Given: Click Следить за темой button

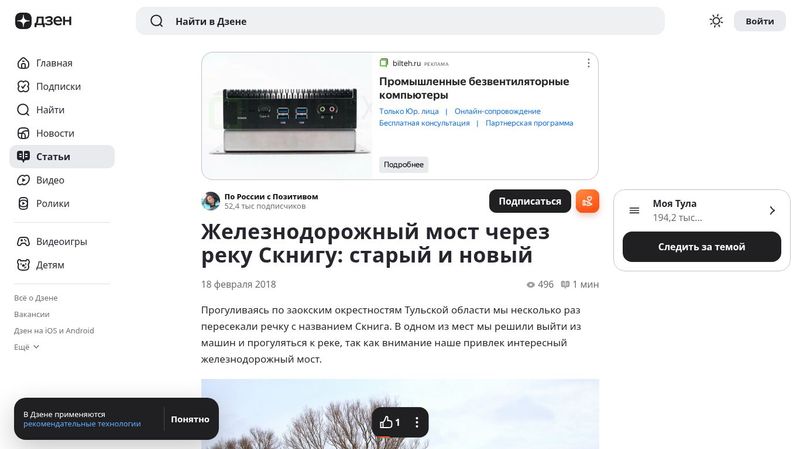Looking at the screenshot, I should 702,247.
